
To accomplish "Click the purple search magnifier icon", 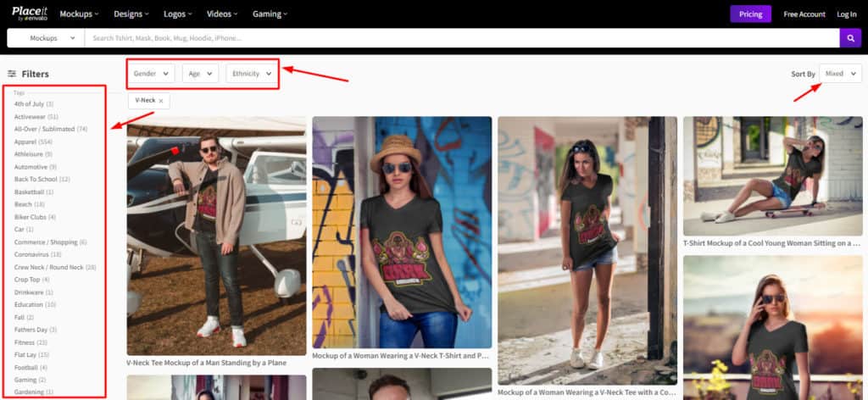I will click(x=850, y=38).
